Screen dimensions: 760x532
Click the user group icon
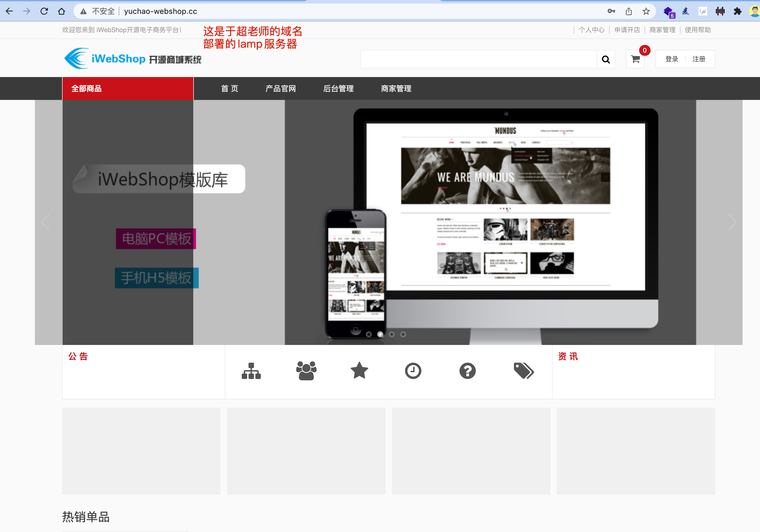point(306,371)
